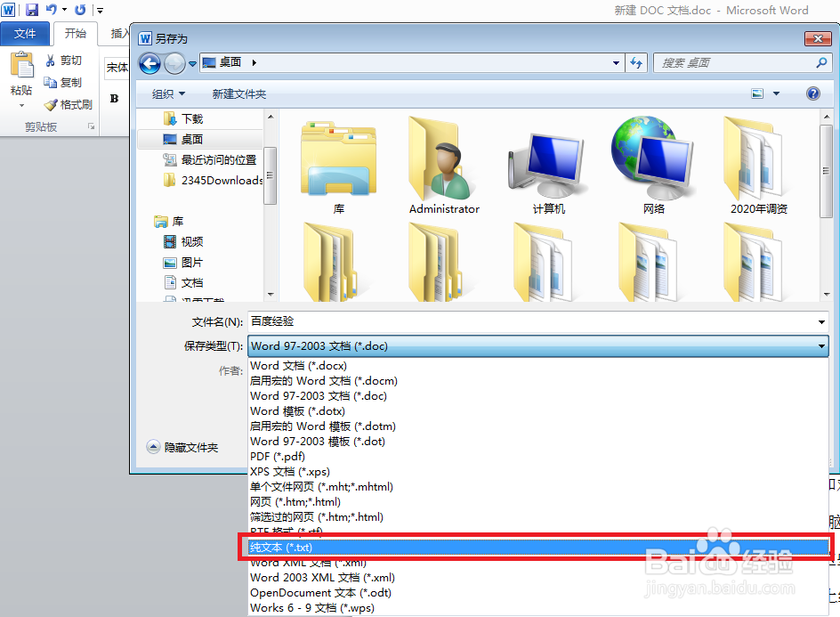Choose 筛选过的网页 (*.htm;*.html)
Viewport: 840px width, 617px height.
[537, 516]
